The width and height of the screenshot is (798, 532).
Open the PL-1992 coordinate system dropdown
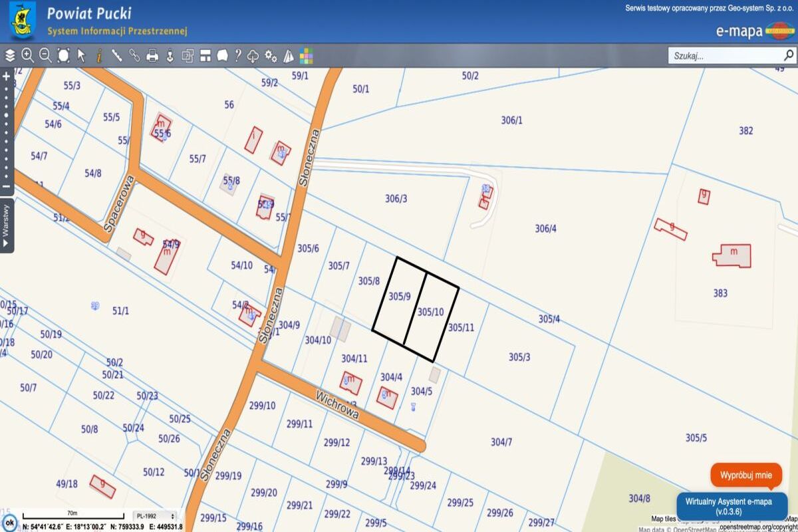click(x=155, y=515)
